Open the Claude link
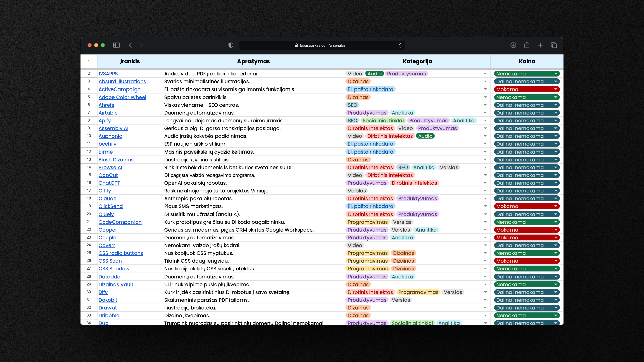The image size is (644, 362). click(x=107, y=199)
